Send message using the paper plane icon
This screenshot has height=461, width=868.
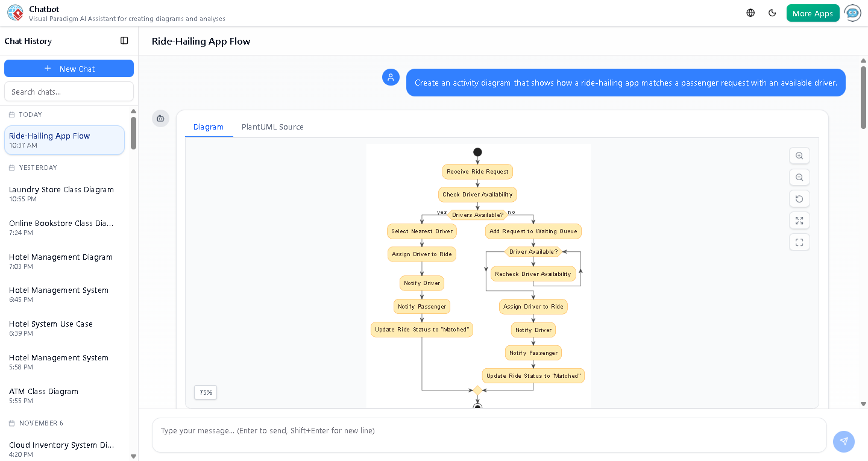coord(844,442)
